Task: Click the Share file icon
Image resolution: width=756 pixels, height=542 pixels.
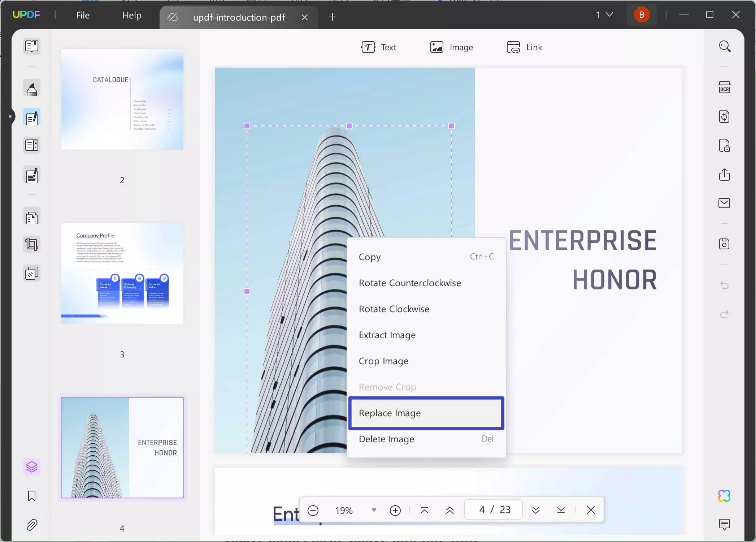Action: tap(725, 175)
